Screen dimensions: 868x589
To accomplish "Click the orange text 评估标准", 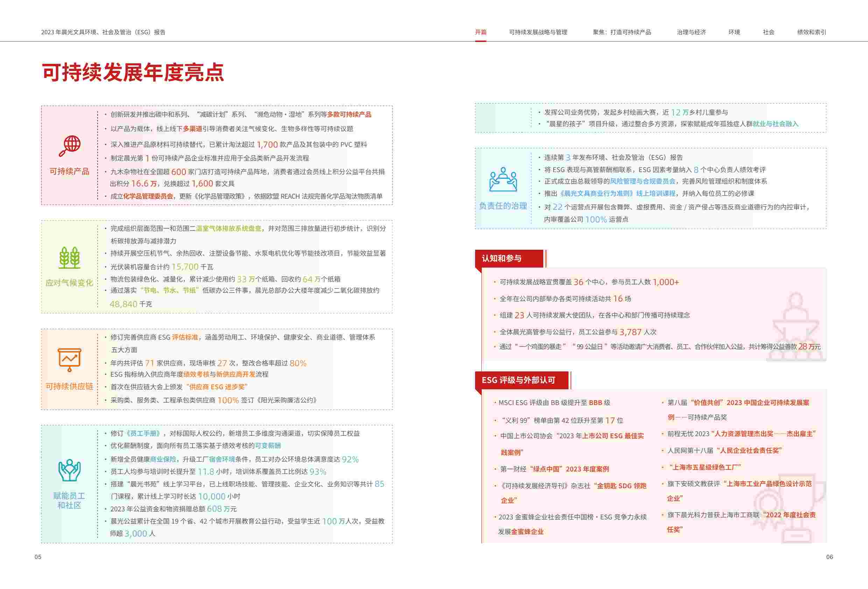I will tap(185, 337).
